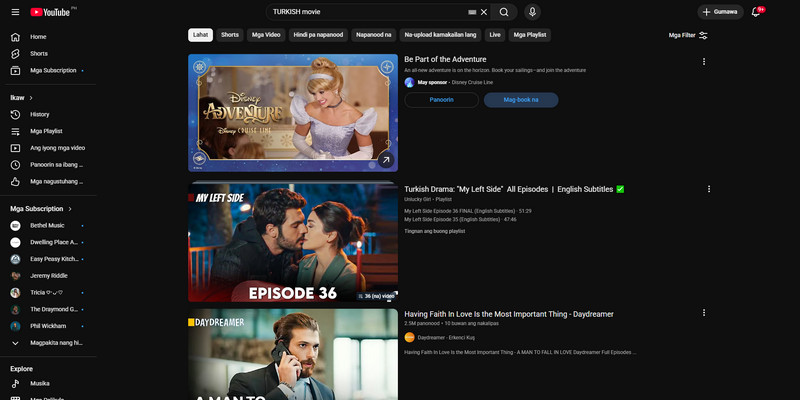
Task: Open My Left Side Episode 36 thumbnail
Action: point(292,242)
